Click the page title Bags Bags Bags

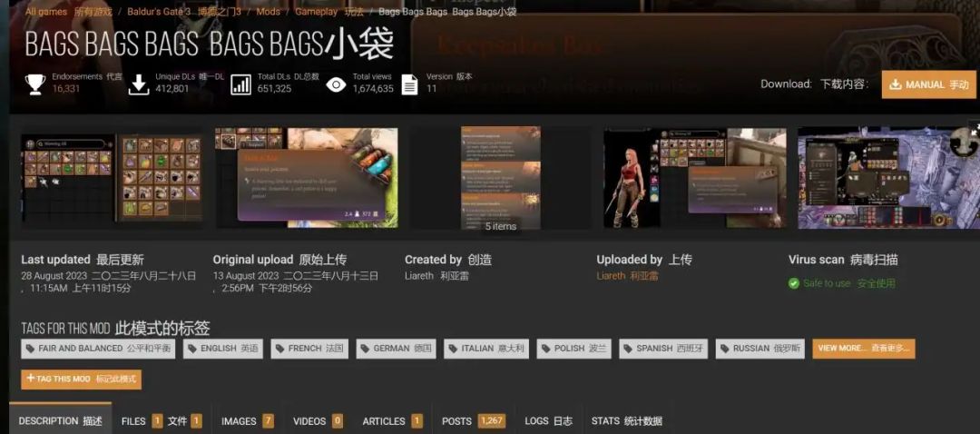210,45
